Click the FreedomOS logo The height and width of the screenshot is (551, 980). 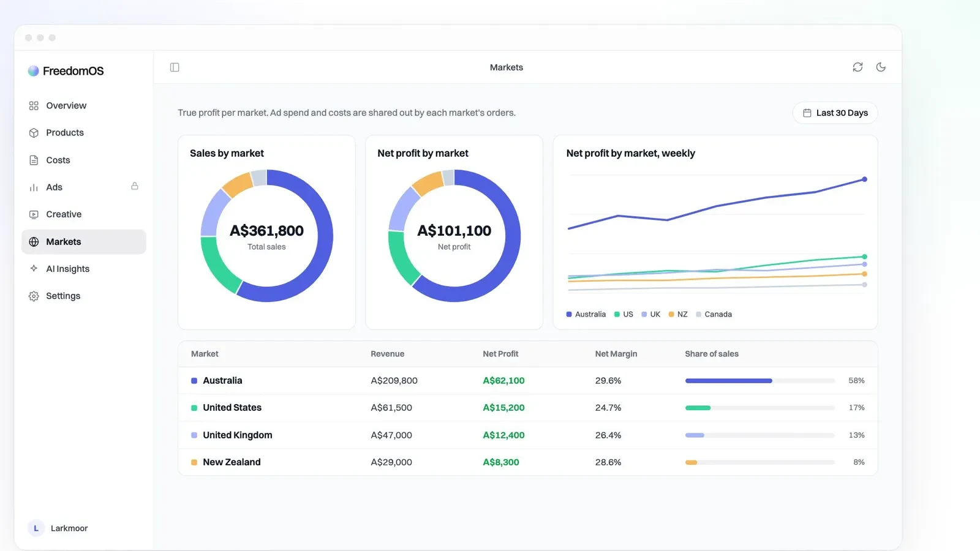[x=66, y=71]
